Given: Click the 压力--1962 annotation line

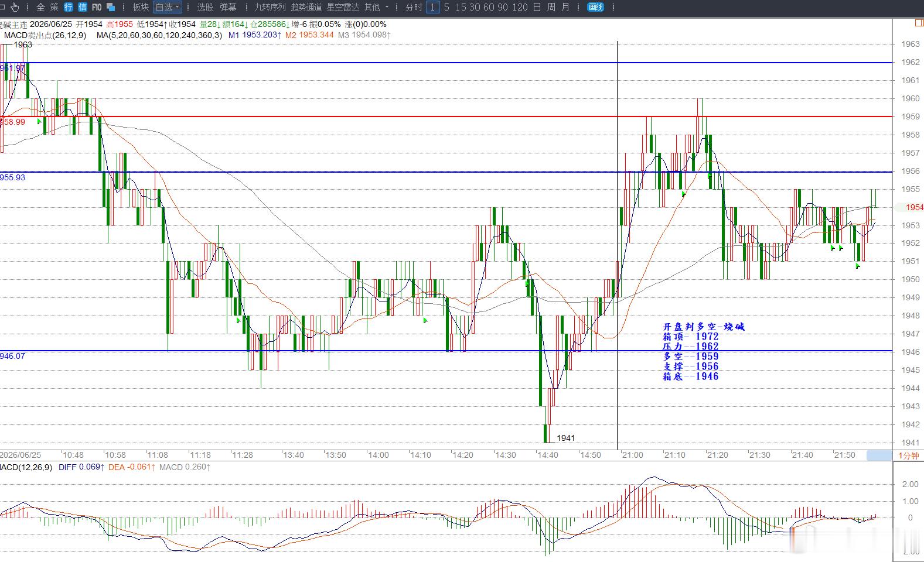Looking at the screenshot, I should click(x=691, y=347).
